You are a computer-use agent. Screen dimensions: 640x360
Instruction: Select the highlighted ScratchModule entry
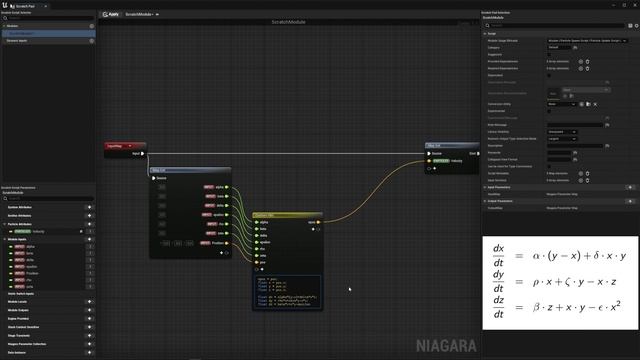(49, 33)
